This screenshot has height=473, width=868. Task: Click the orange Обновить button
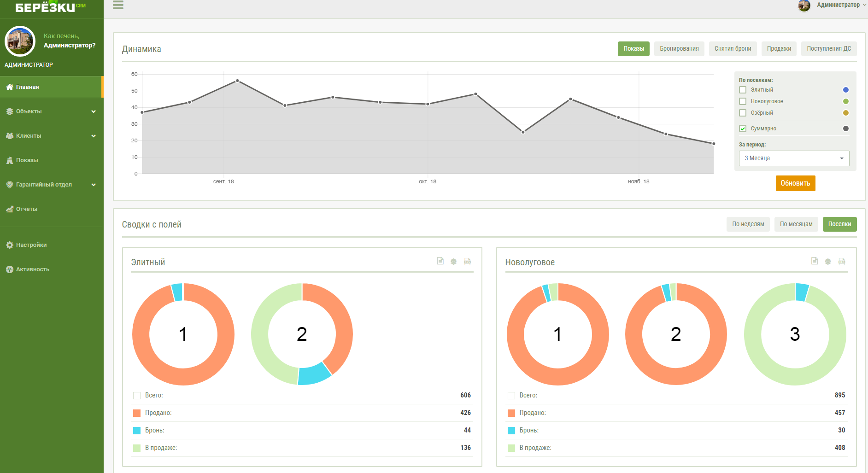click(x=795, y=183)
